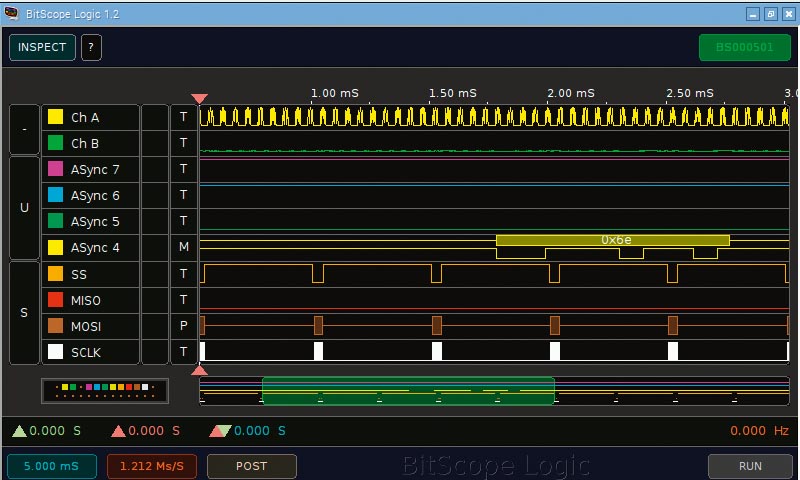Click the yellow Ch A color swatch
Viewport: 800px width, 480px height.
click(x=56, y=117)
